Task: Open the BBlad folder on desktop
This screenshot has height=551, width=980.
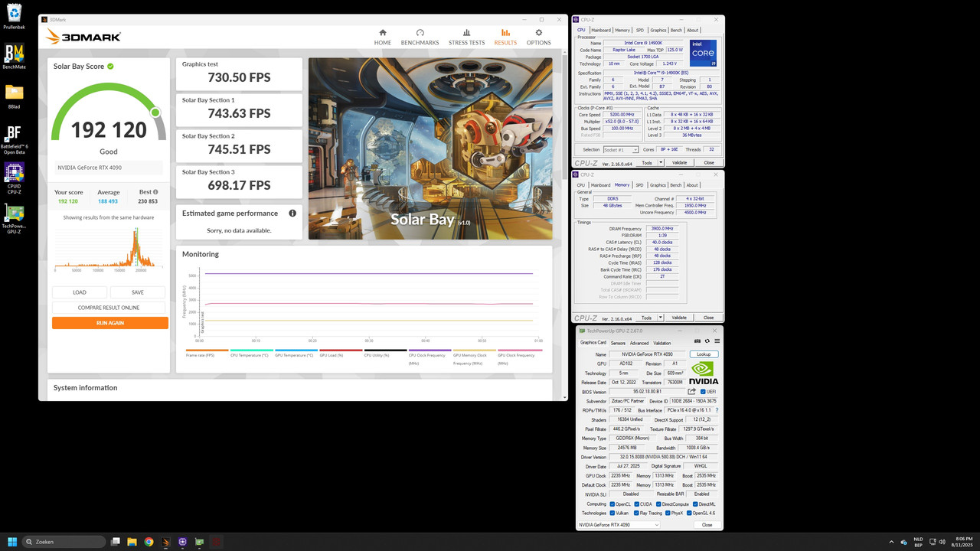Action: click(13, 96)
